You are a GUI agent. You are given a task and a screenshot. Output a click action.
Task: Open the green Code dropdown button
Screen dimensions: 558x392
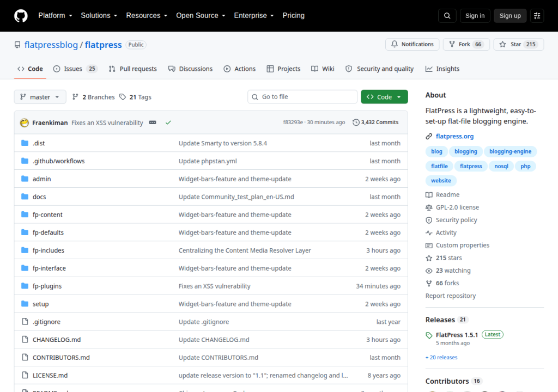(x=384, y=97)
